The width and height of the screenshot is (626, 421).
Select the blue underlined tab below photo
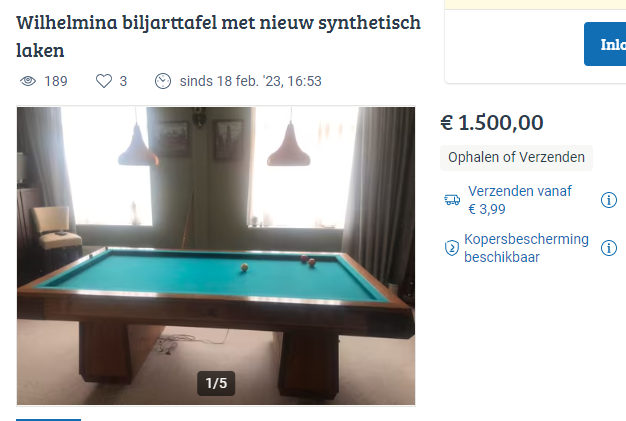(x=48, y=419)
